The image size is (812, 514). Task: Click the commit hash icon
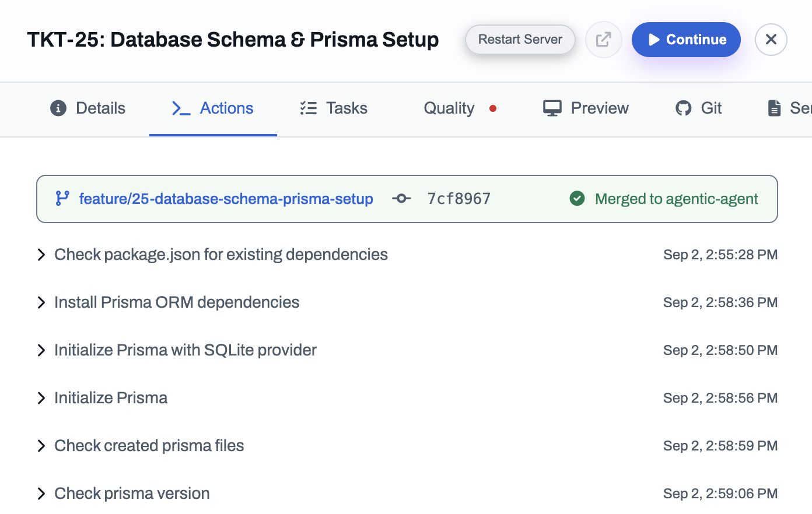tap(401, 199)
